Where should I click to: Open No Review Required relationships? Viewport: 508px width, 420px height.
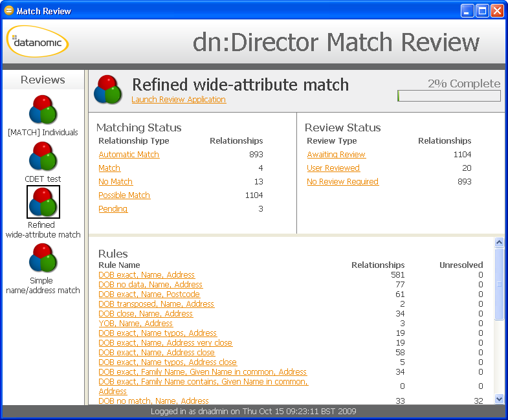[x=342, y=182]
